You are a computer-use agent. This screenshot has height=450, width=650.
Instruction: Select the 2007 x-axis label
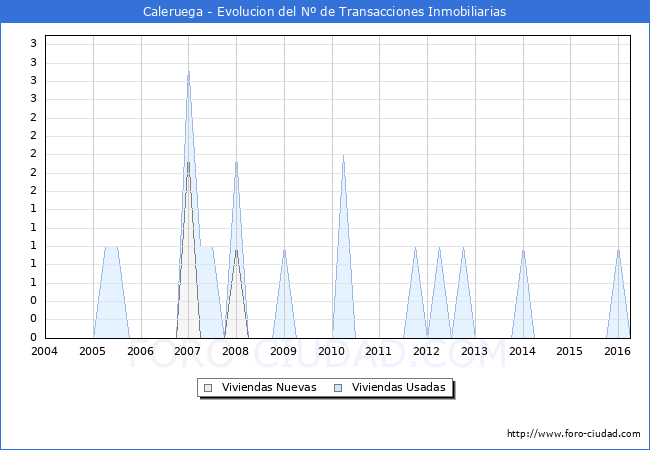(187, 351)
